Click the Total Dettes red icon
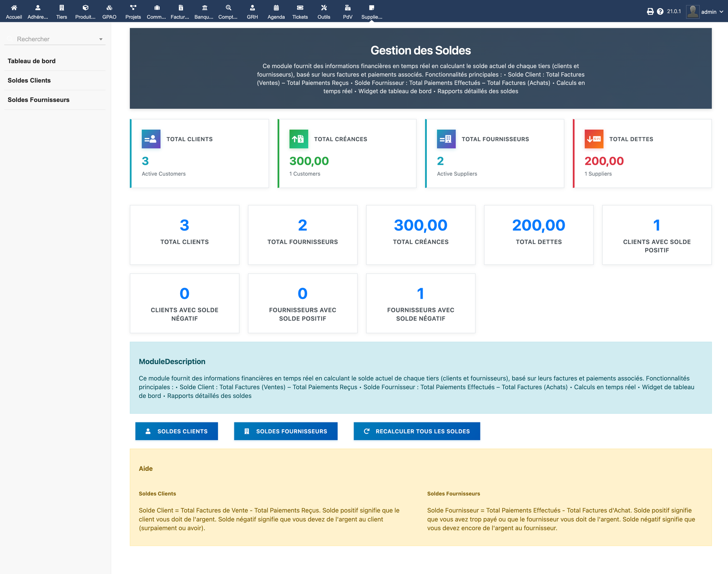 593,139
